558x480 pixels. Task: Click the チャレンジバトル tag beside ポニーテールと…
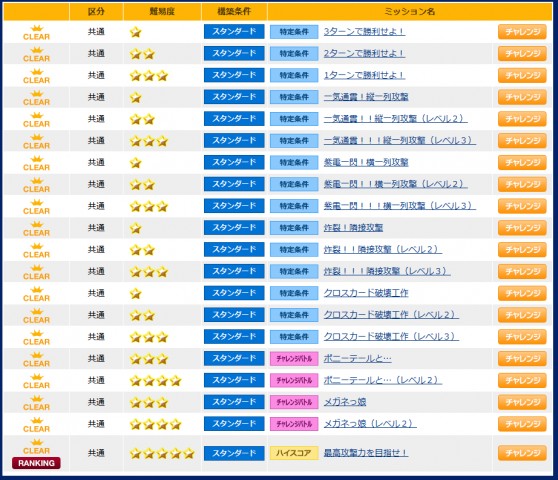[x=294, y=359]
